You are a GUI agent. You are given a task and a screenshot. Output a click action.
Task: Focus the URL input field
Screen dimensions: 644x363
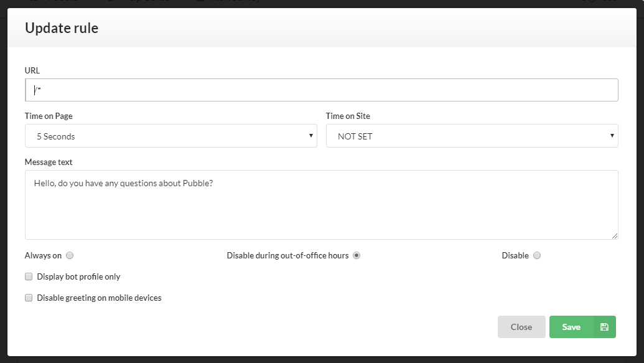(x=321, y=90)
